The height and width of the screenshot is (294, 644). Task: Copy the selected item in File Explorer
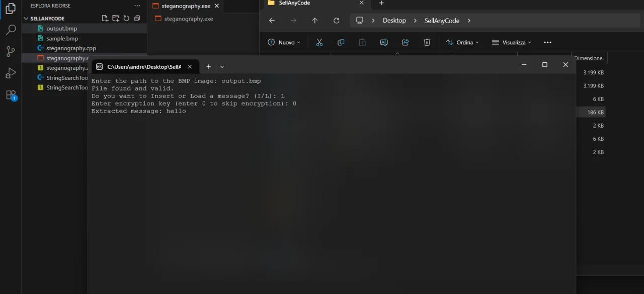click(x=341, y=42)
